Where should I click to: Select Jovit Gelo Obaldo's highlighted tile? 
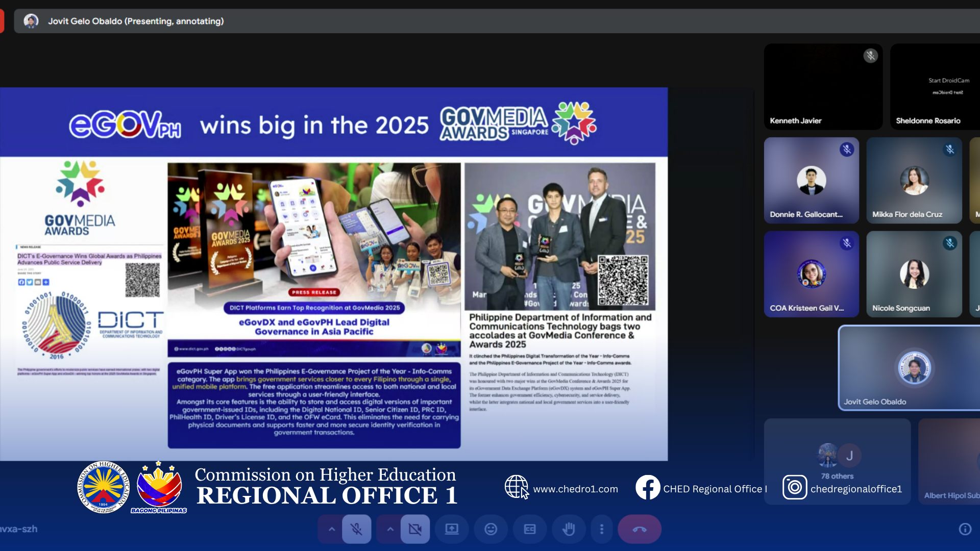[x=910, y=368]
